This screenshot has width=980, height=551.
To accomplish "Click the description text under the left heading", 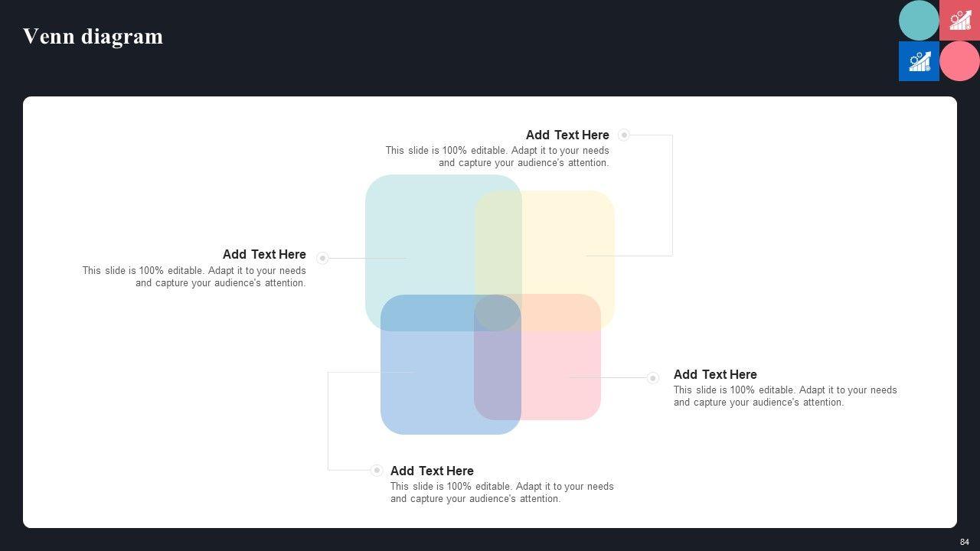I will 194,277.
